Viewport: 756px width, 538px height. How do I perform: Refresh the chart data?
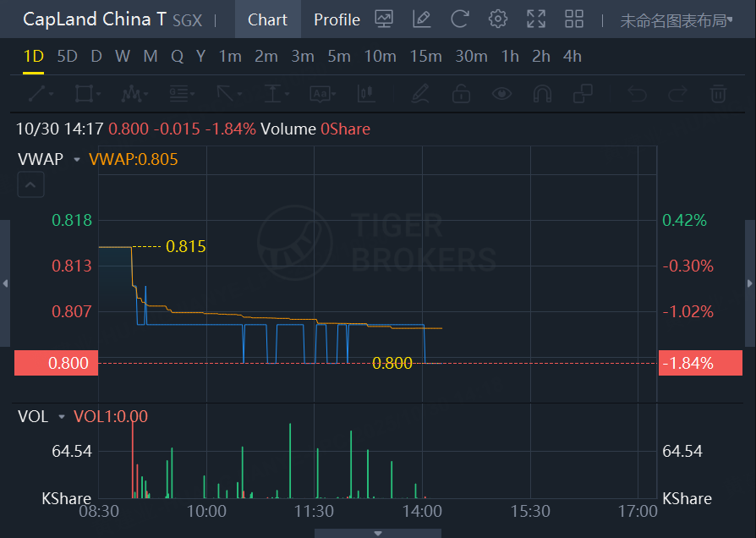click(x=460, y=19)
